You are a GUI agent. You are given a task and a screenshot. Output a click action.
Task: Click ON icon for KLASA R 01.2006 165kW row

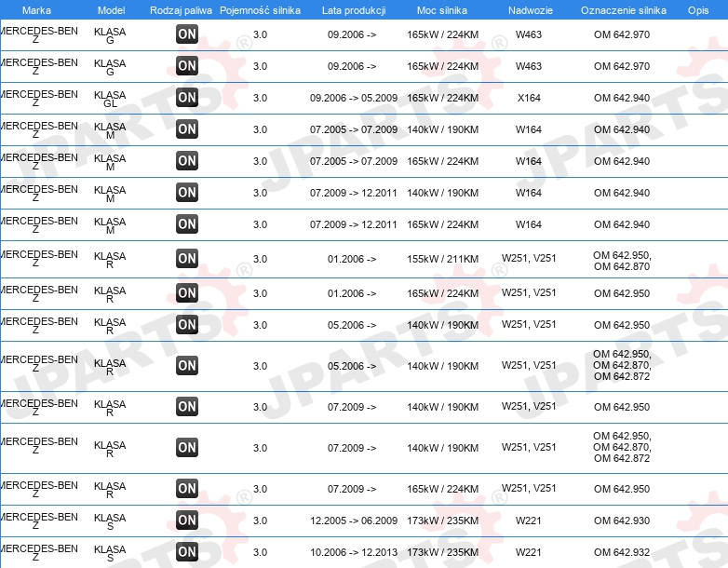coord(187,293)
